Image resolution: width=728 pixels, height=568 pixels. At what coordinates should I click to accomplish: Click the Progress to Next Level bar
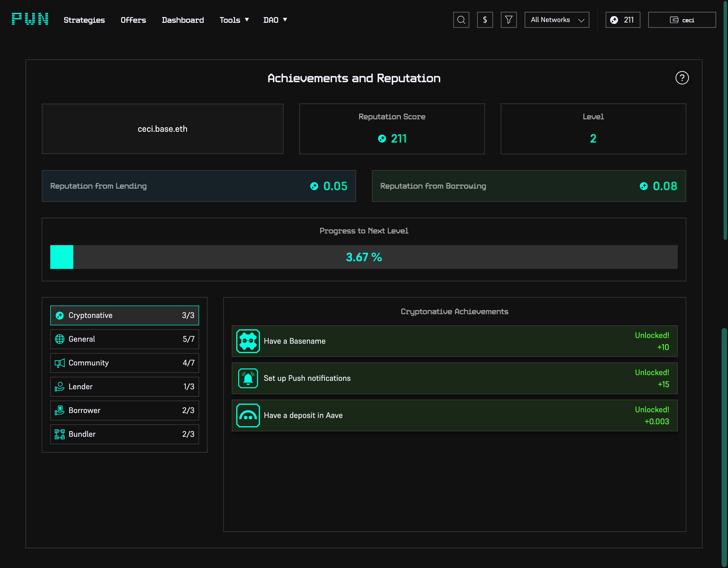click(364, 257)
